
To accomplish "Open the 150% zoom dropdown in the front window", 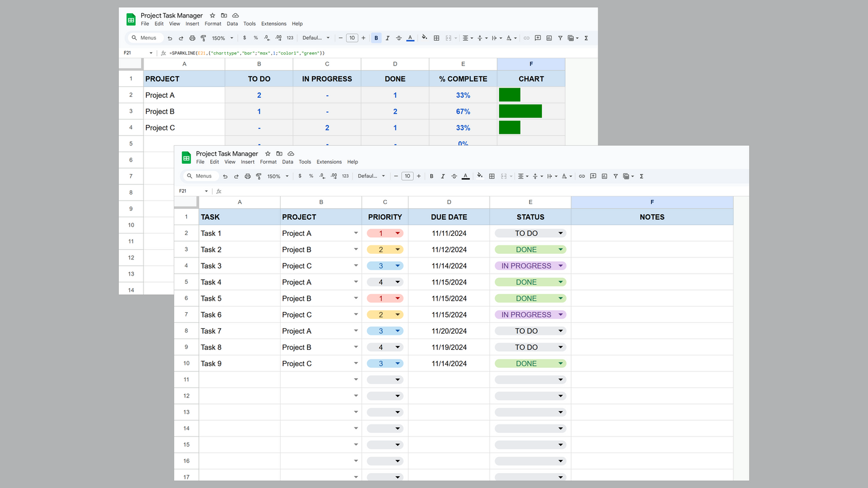I will pos(278,176).
